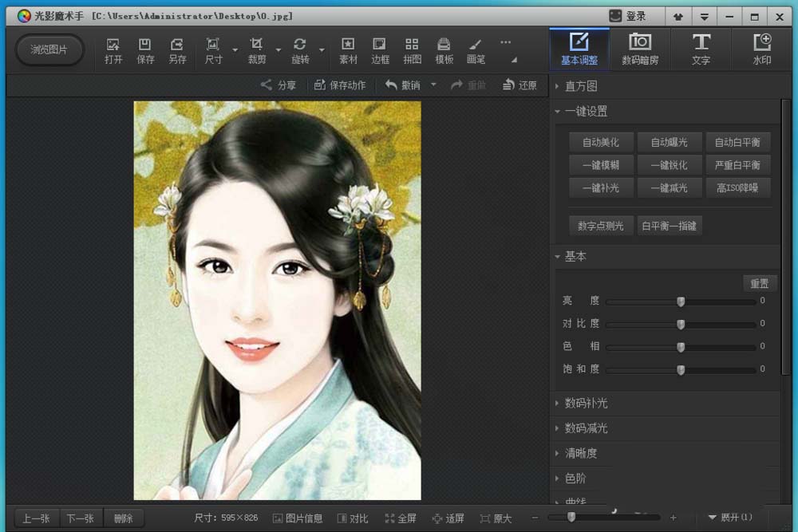Open the skin icon in title bar

[x=678, y=17]
